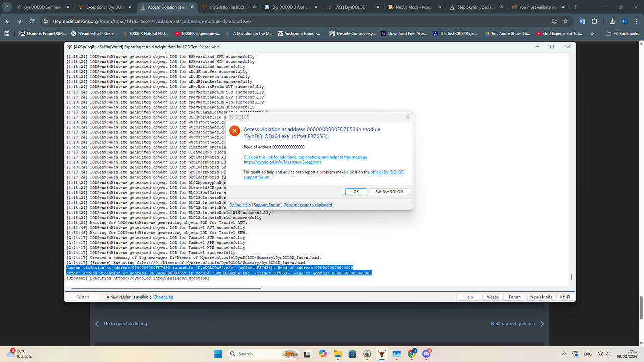Open the CRISPR is genome YouTube bookmark
Screen dimensions: 644x362
[197, 34]
